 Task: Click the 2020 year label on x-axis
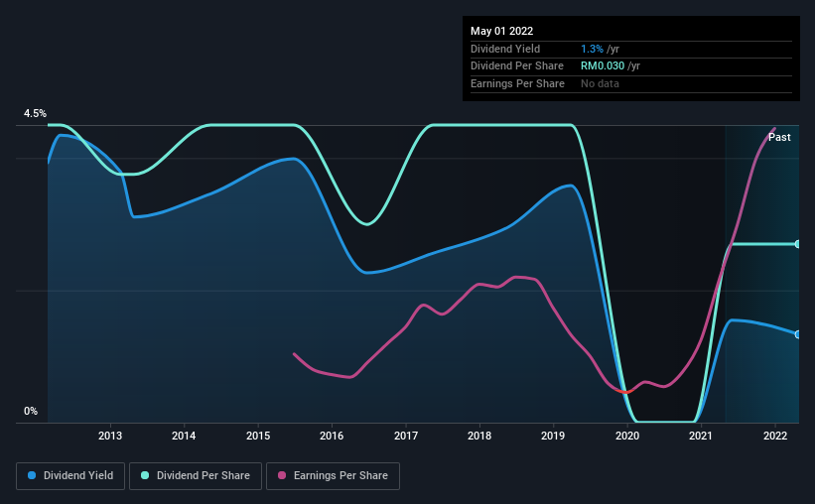pyautogui.click(x=627, y=436)
